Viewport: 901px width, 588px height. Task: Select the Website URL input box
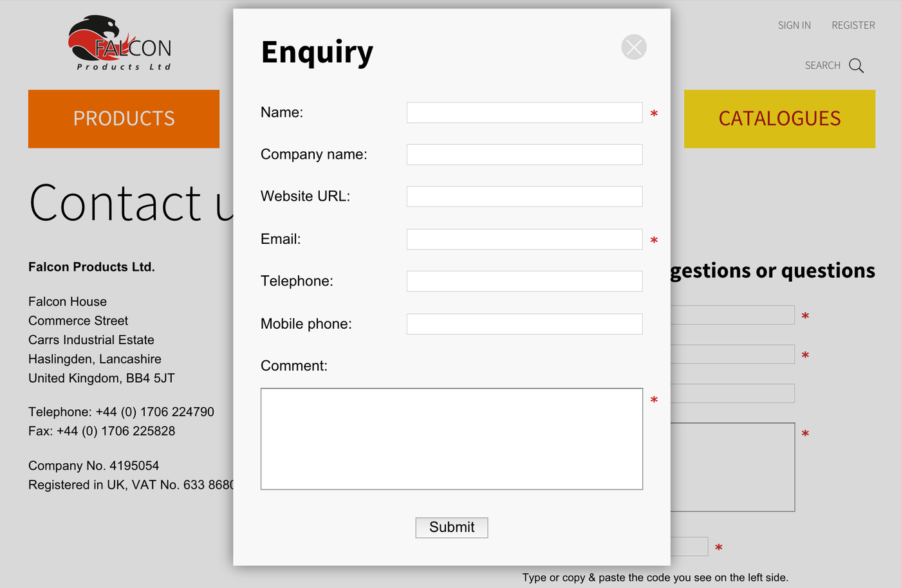point(524,196)
